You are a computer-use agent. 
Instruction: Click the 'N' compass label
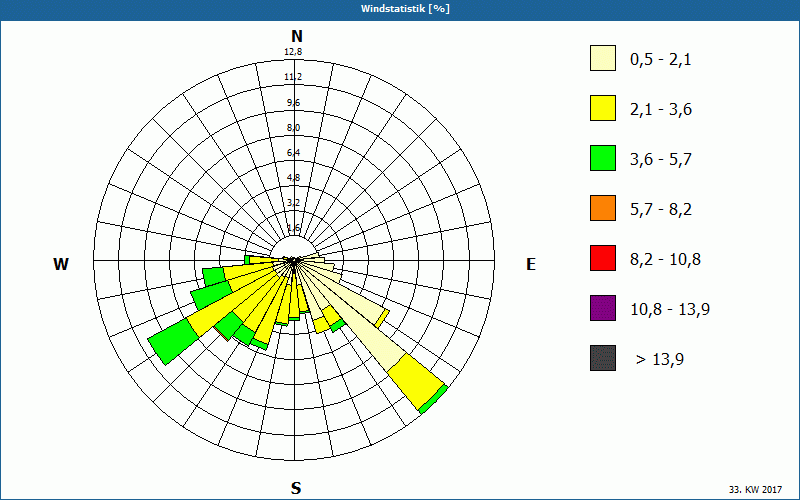click(296, 36)
